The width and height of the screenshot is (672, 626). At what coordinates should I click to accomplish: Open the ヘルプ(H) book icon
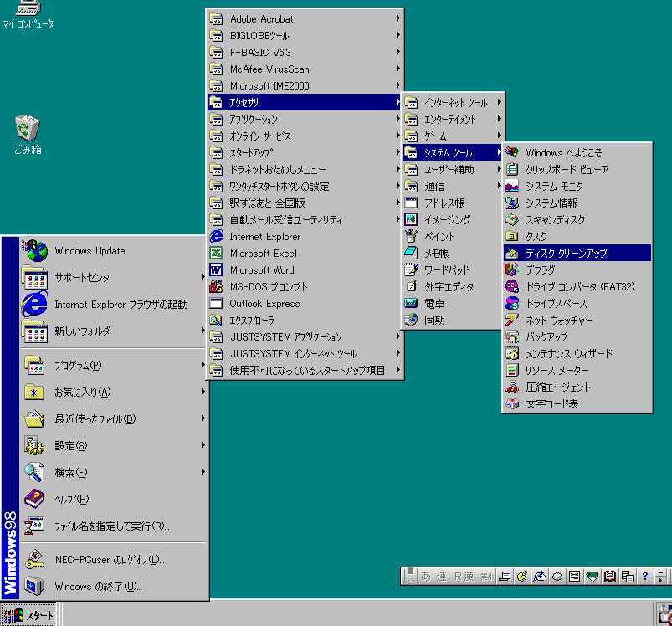click(x=34, y=499)
